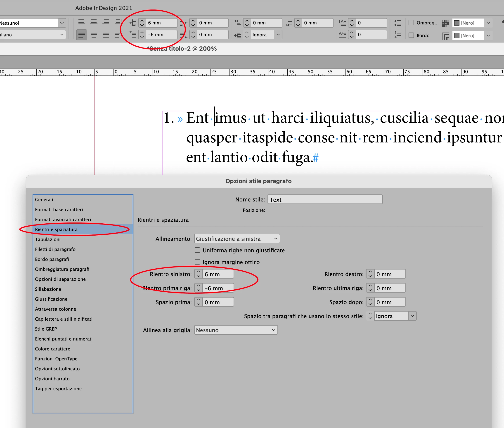The image size is (504, 428).
Task: Expand the same-style paragraph spacing Ignora dropdown
Action: pos(412,316)
